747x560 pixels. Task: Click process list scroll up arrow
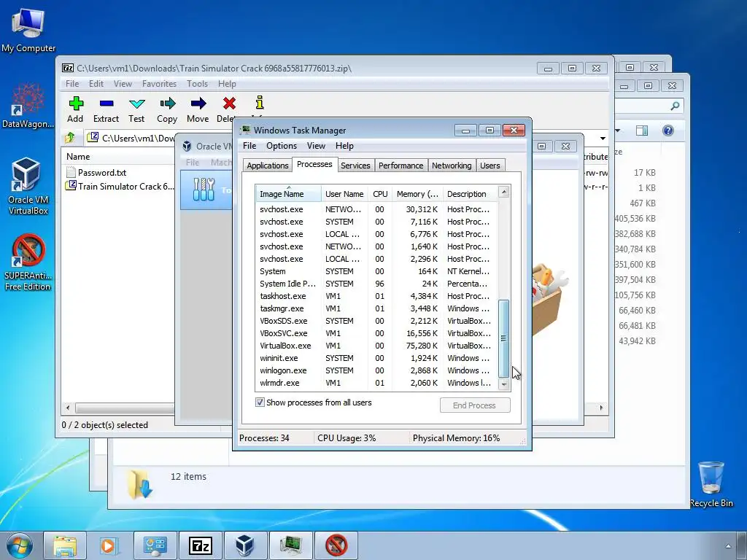503,192
